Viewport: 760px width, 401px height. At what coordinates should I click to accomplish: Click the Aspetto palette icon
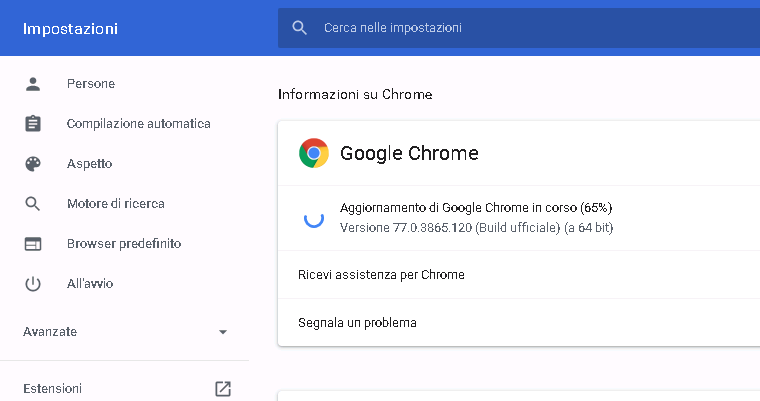33,164
